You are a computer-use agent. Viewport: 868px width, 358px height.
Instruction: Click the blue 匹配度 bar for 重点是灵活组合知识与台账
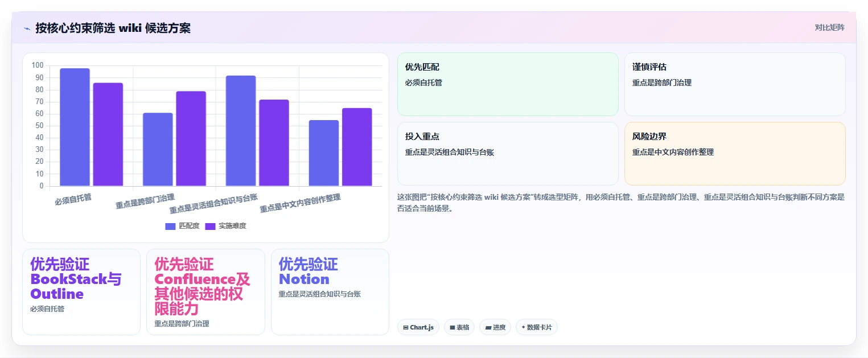pos(241,131)
